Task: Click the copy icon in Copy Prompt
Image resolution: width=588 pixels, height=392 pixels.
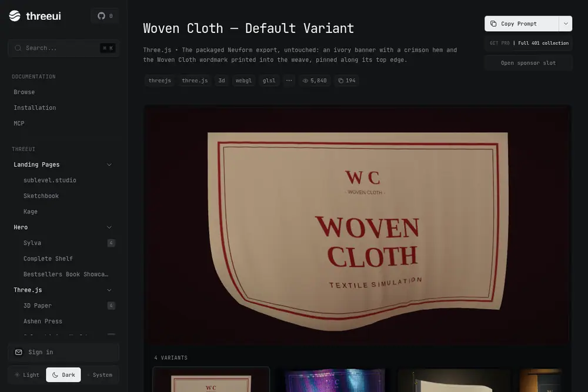Action: click(493, 24)
